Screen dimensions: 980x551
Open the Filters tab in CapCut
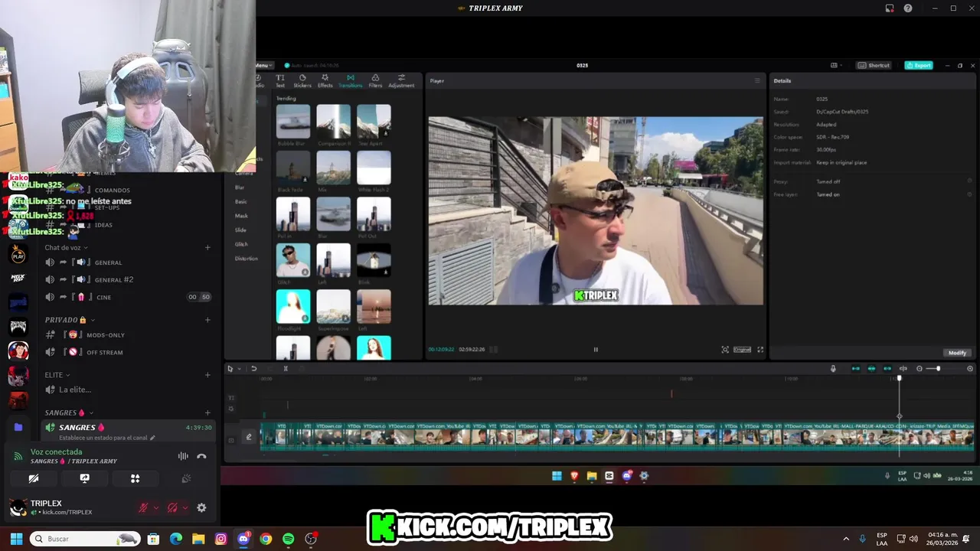(375, 80)
